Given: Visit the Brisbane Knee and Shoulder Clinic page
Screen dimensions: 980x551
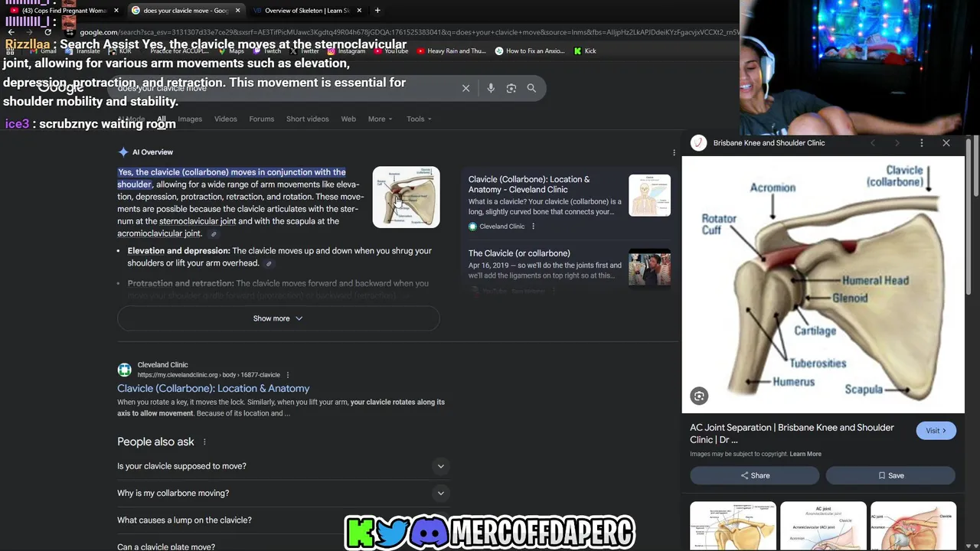Looking at the screenshot, I should pyautogui.click(x=936, y=431).
